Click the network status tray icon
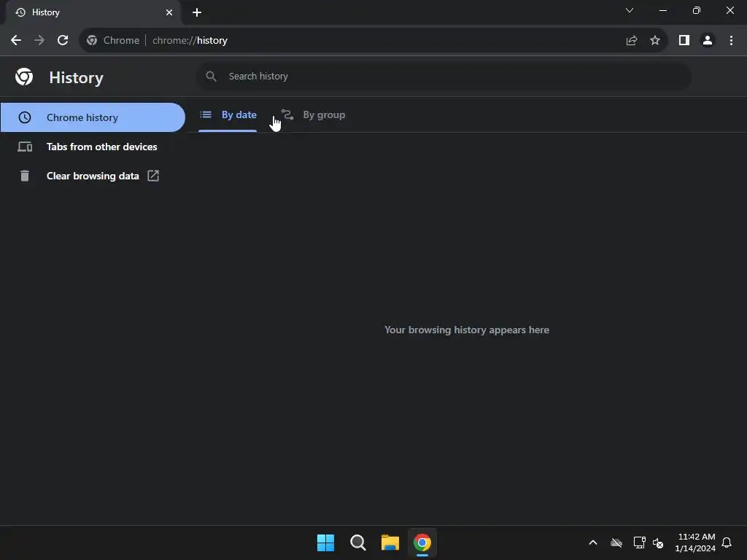 (x=639, y=542)
